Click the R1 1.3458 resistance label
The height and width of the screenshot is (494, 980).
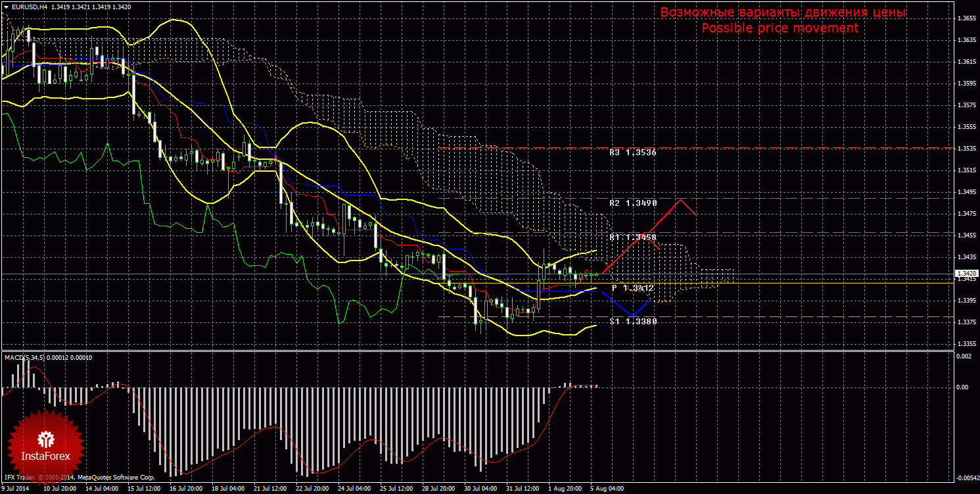point(632,236)
